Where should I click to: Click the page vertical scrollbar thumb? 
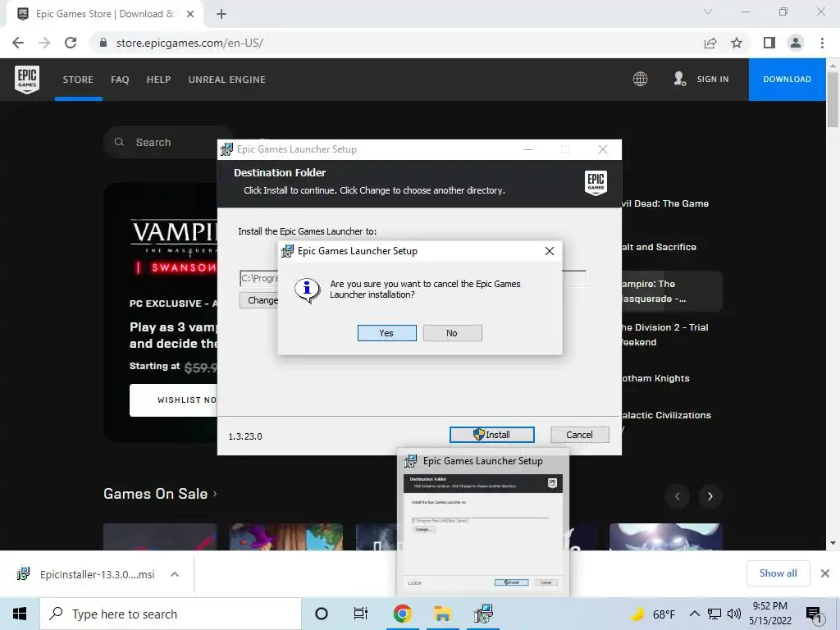pos(833,99)
